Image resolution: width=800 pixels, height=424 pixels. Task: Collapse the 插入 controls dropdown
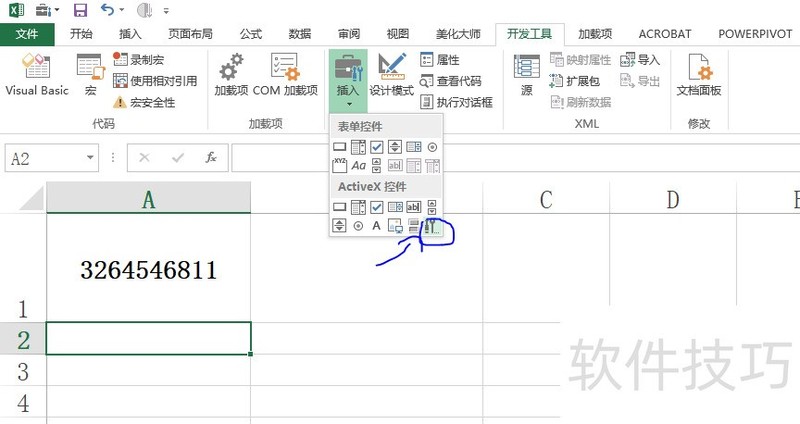[x=348, y=81]
